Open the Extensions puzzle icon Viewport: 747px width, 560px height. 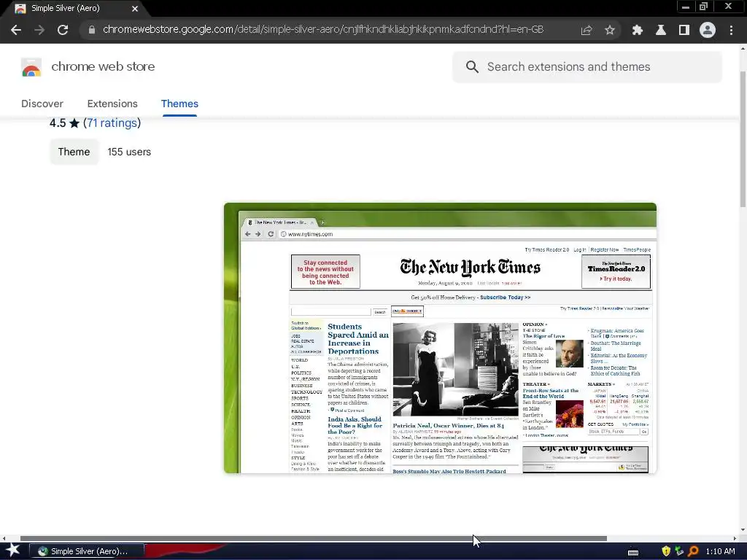click(x=637, y=30)
